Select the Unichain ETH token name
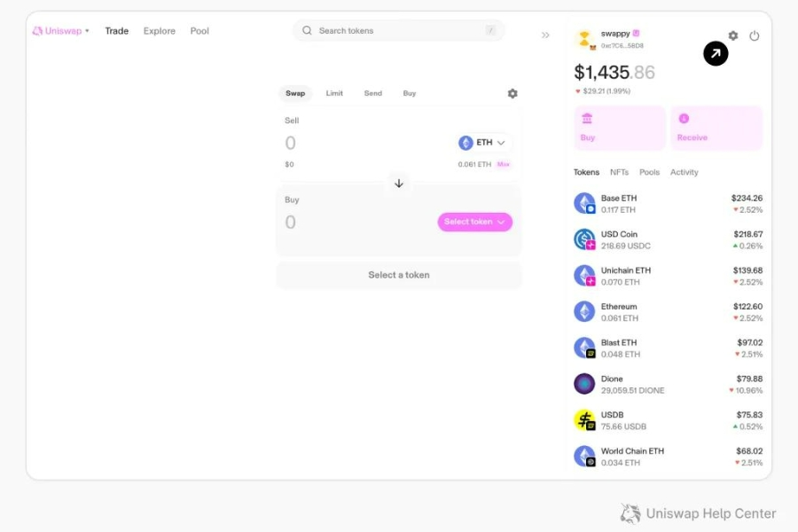Screen dimensions: 798x532 (626, 270)
